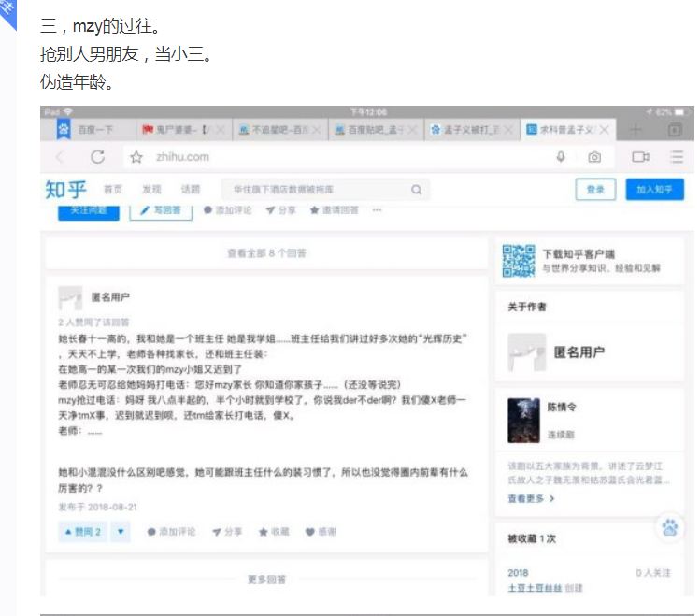Reload the page with the refresh icon

point(98,157)
